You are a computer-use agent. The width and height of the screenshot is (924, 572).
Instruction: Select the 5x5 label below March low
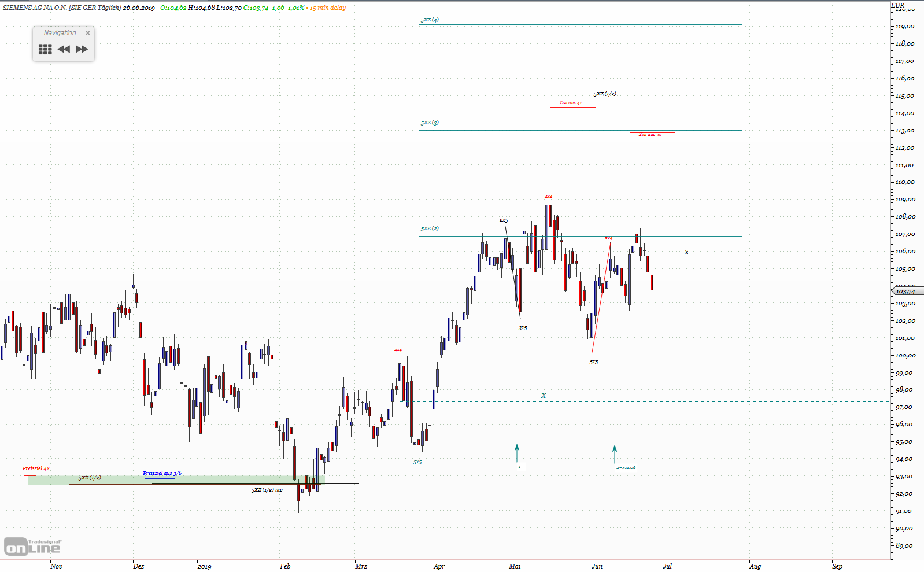[417, 462]
